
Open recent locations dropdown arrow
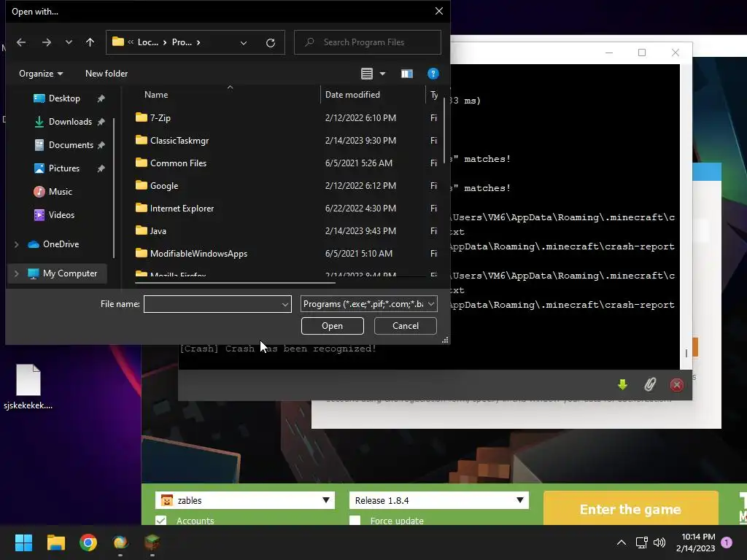(69, 42)
